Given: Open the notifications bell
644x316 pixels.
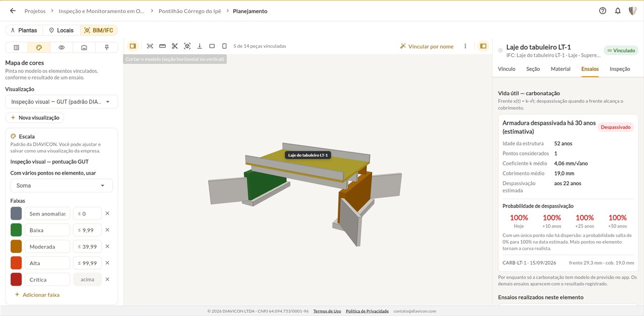Looking at the screenshot, I should pyautogui.click(x=618, y=11).
